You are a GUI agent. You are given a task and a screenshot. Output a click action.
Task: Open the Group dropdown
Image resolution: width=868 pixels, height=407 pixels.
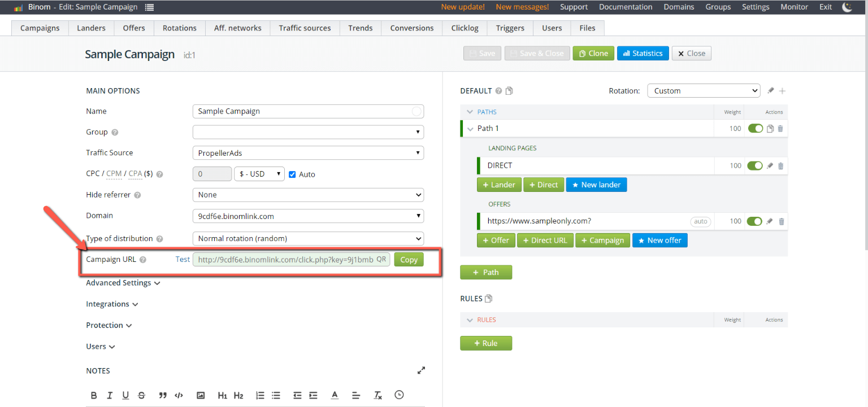308,132
